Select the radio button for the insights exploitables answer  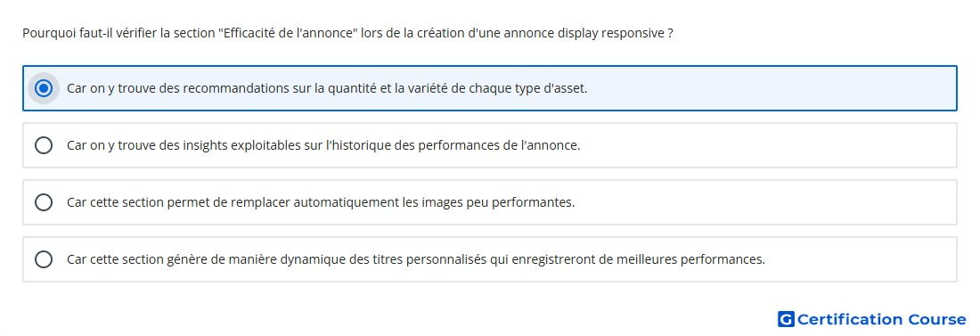[x=43, y=145]
